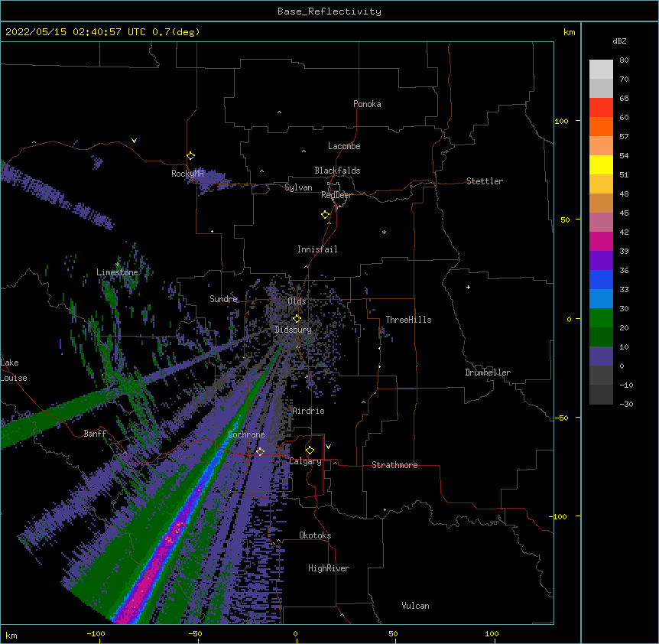Click the Banff town label
Viewport: 659px width, 644px height.
(95, 434)
